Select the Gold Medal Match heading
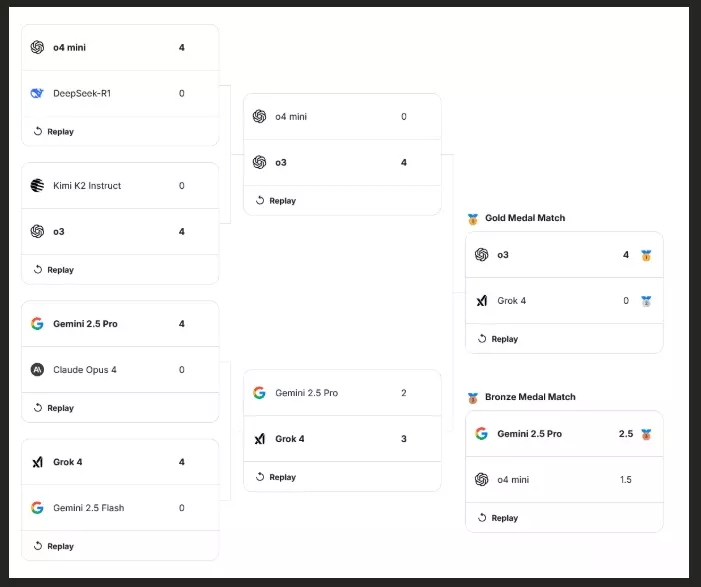Image resolution: width=701 pixels, height=587 pixels. tap(525, 218)
